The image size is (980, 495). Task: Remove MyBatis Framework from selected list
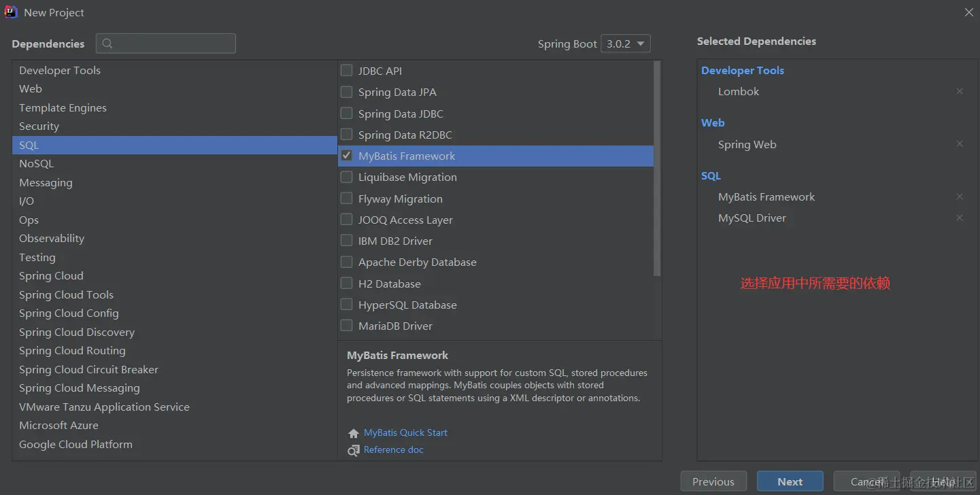960,197
